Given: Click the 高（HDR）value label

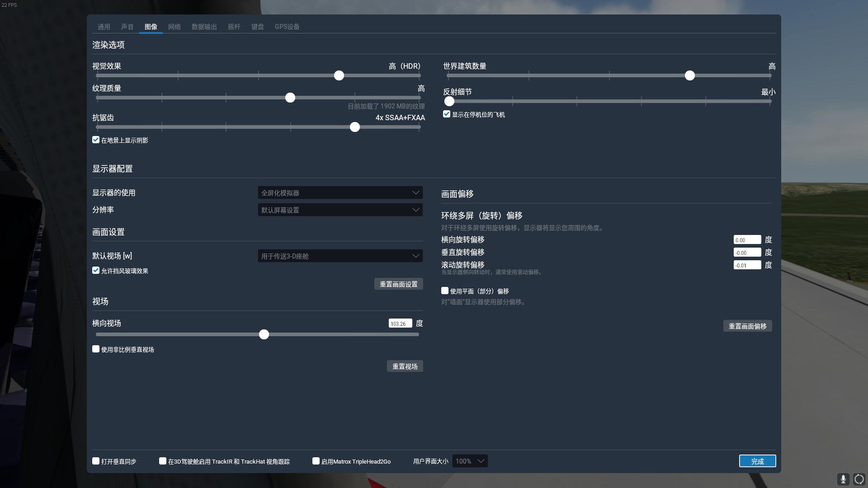Looking at the screenshot, I should pyautogui.click(x=405, y=66).
